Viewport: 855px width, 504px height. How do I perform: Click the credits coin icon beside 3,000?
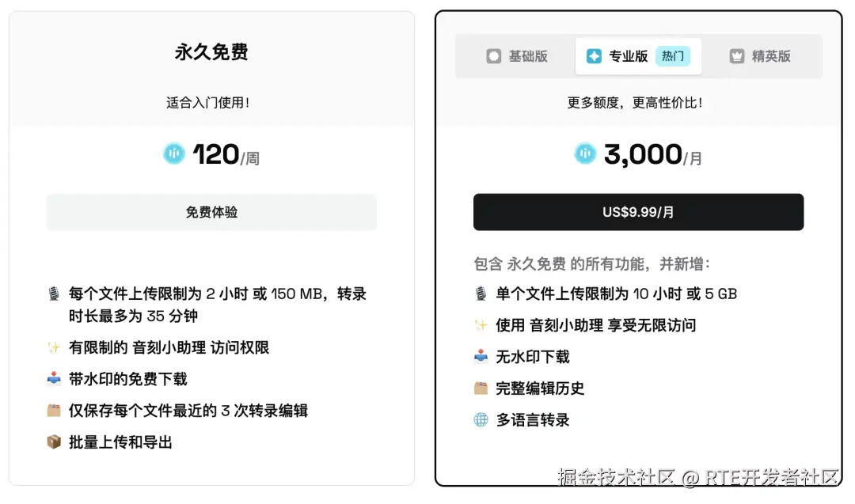[x=585, y=154]
